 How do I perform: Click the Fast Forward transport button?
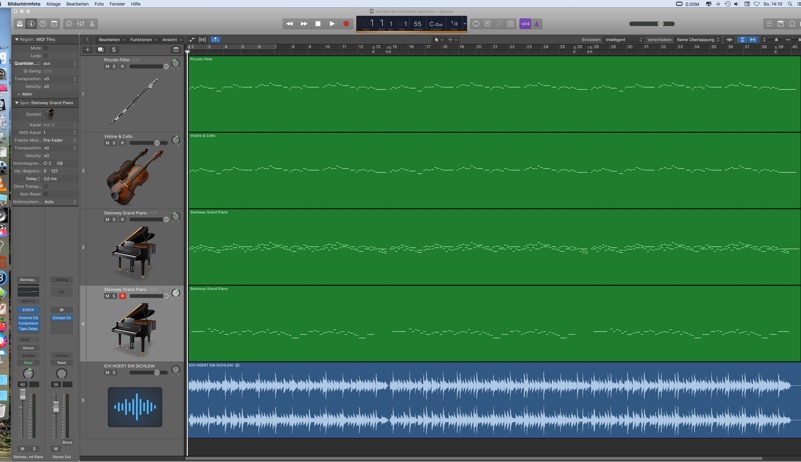click(x=304, y=24)
